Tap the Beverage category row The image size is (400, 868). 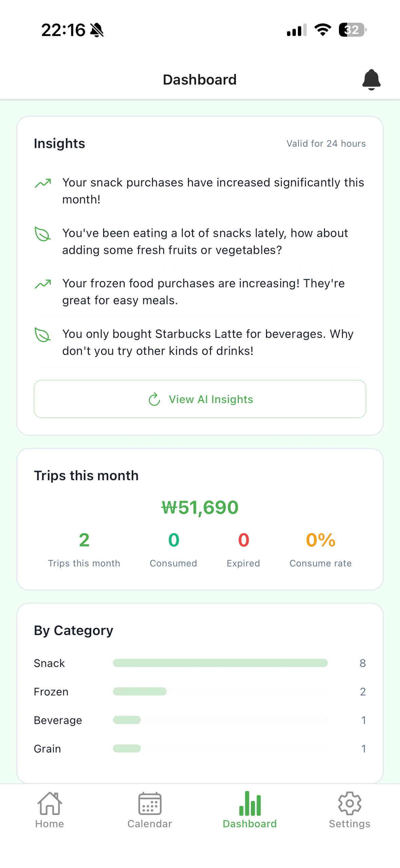pos(200,720)
